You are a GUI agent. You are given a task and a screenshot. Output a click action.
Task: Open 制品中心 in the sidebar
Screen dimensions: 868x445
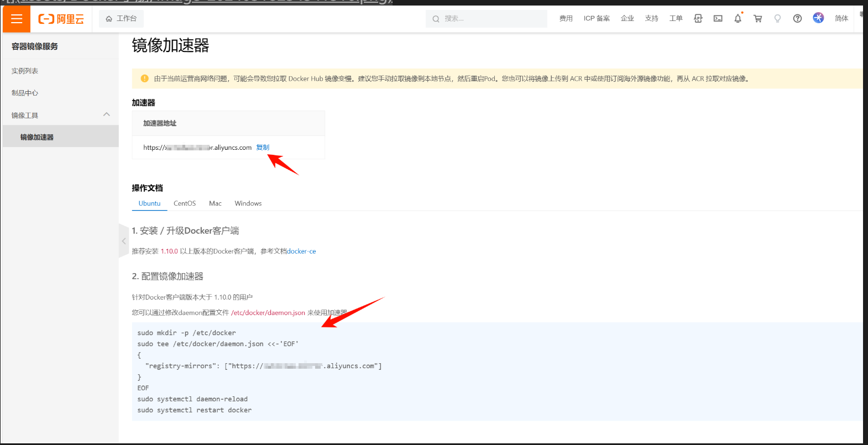point(25,93)
